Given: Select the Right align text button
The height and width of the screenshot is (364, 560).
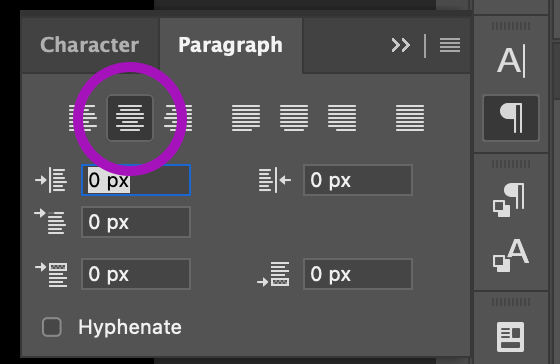Looking at the screenshot, I should point(178,118).
